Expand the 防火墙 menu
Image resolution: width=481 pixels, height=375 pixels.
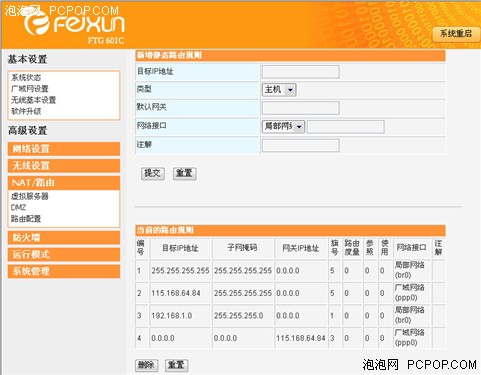[x=64, y=238]
